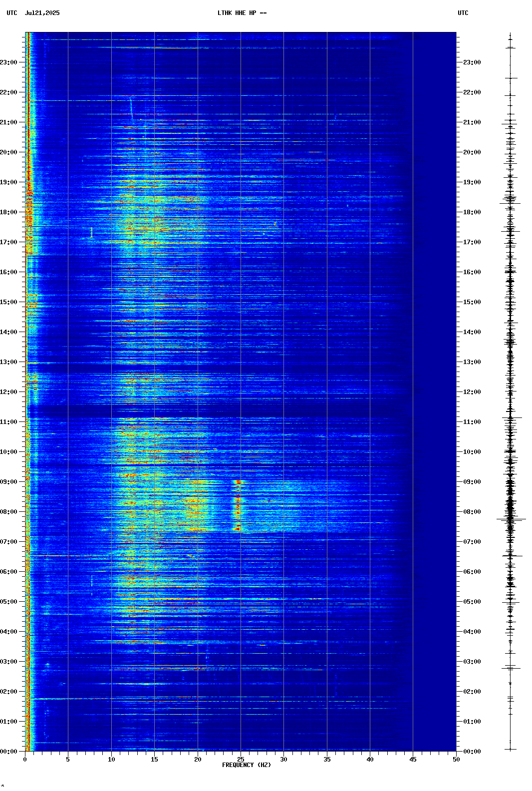Click the 5 tick on the frequency axis
This screenshot has height=791, width=532.
(x=68, y=760)
